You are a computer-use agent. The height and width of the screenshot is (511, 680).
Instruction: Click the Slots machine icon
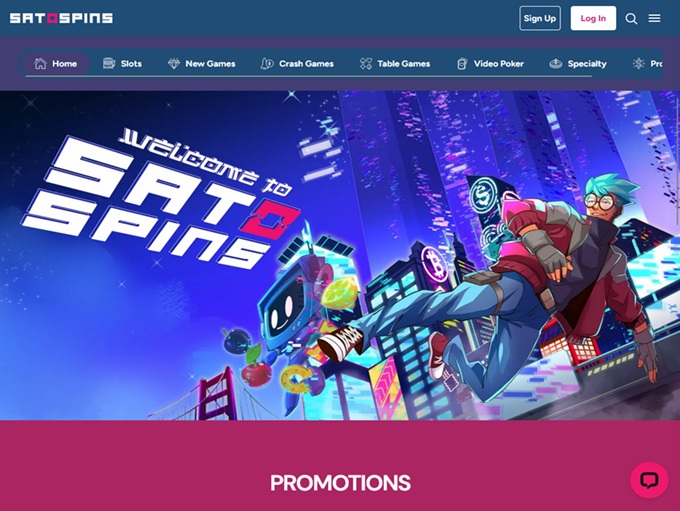coord(109,63)
